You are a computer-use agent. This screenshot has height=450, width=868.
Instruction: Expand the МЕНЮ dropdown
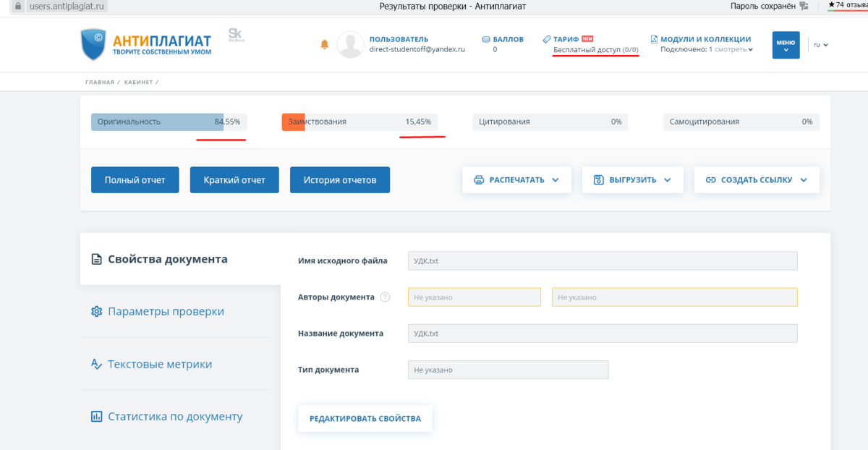pos(786,44)
